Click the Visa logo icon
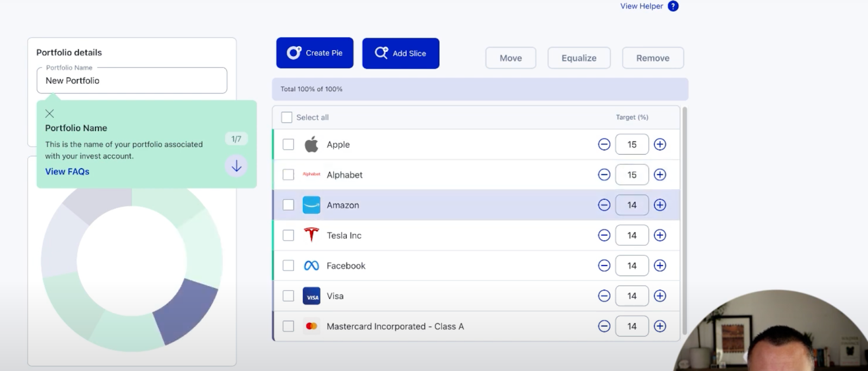Screen dimensions: 868x371 pyautogui.click(x=311, y=296)
